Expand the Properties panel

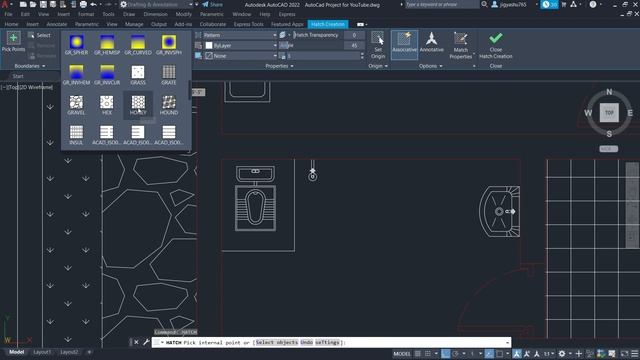280,66
